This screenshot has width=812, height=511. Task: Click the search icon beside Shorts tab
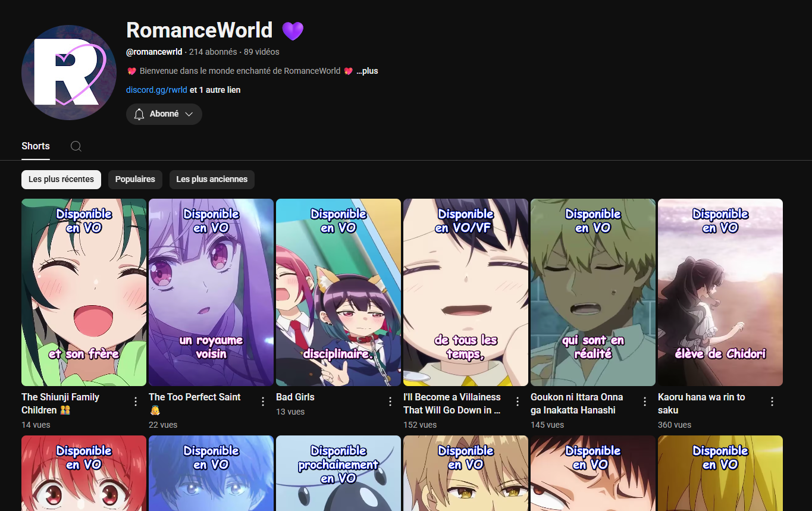(x=76, y=146)
